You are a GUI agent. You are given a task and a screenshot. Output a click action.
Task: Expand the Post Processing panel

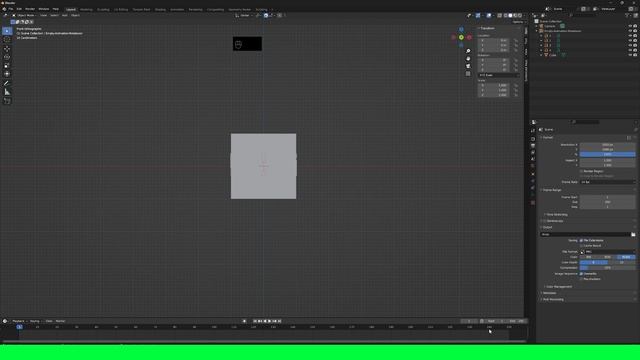coord(552,299)
